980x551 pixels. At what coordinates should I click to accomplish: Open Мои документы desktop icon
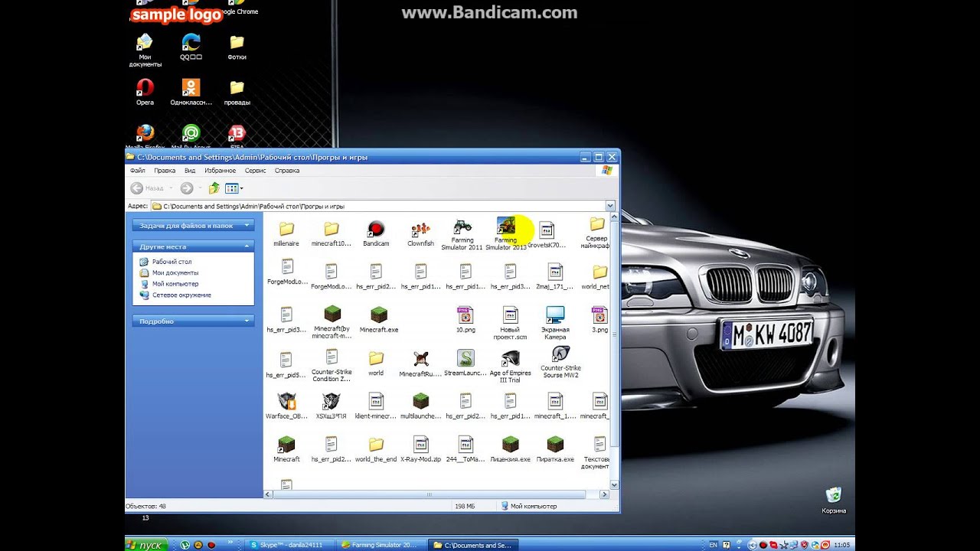point(145,51)
